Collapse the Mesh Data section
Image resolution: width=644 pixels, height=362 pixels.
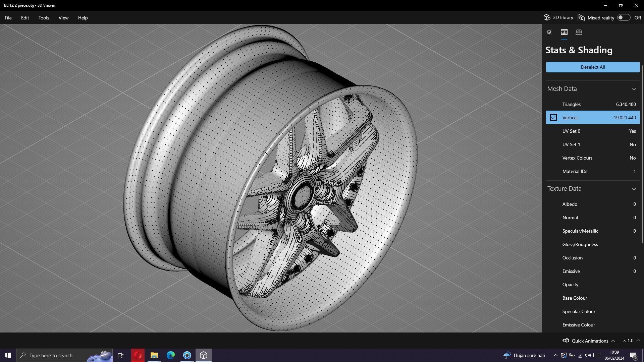tap(634, 89)
